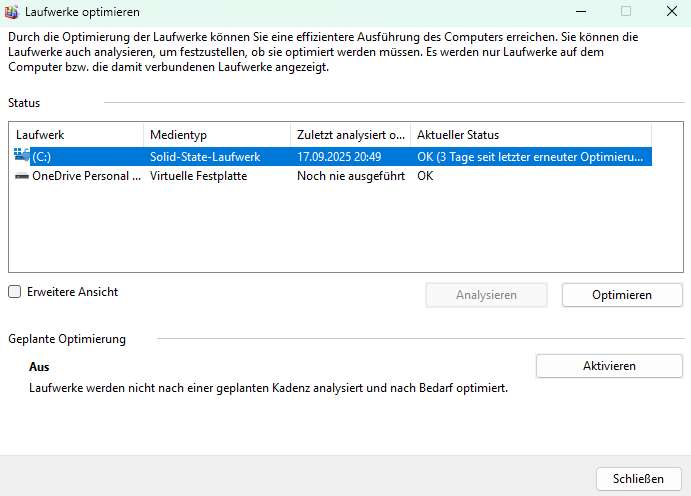Minimize the Laufwerke optimieren window
Viewport: 691px width, 496px height.
coord(579,12)
